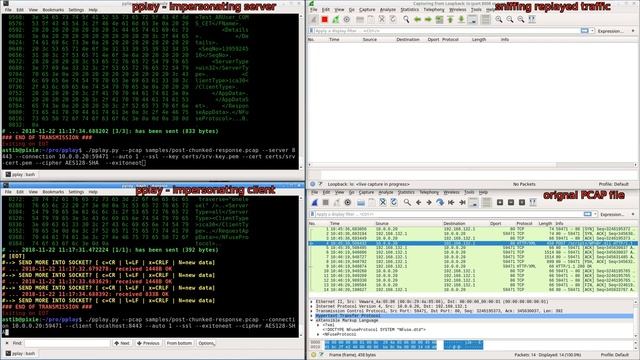Click 'From bottom' in terminal find bar
This screenshot has height=360, width=640.
click(179, 343)
